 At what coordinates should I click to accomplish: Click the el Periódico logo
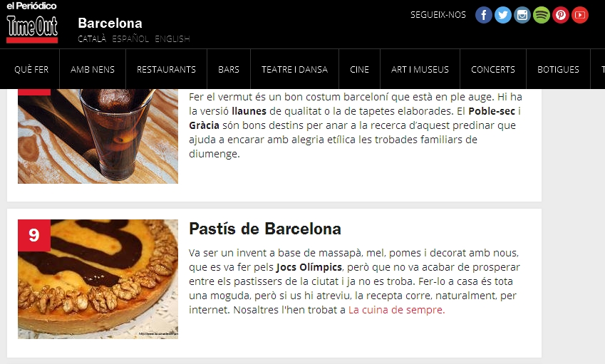31,6
